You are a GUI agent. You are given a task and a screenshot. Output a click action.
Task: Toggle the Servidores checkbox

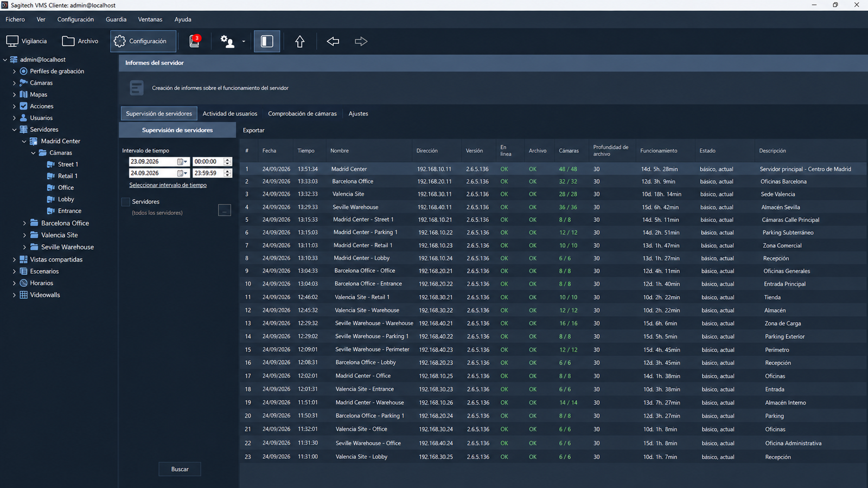(126, 202)
